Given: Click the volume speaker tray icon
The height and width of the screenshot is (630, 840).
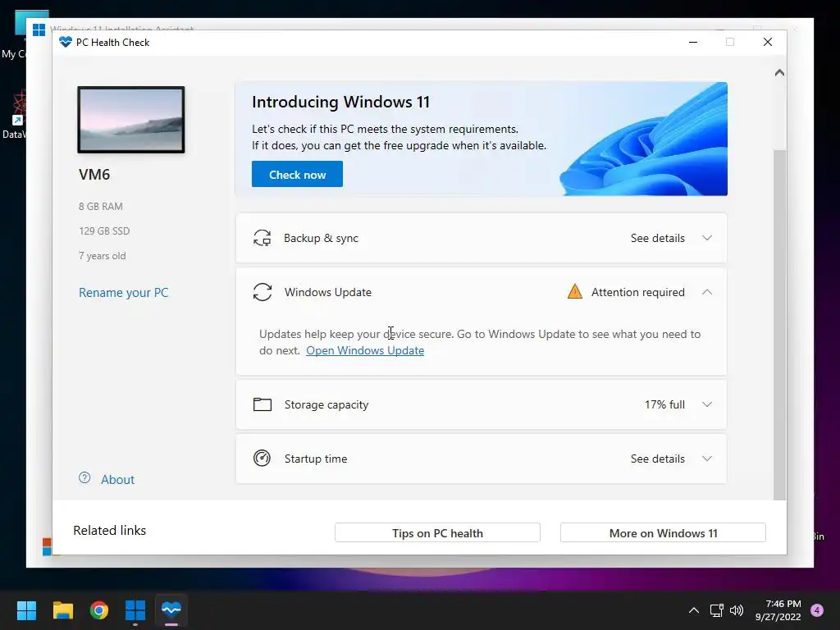Looking at the screenshot, I should click(x=737, y=610).
